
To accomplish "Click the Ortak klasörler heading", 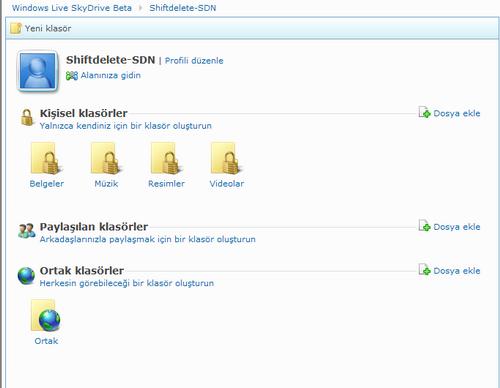I will [x=82, y=271].
